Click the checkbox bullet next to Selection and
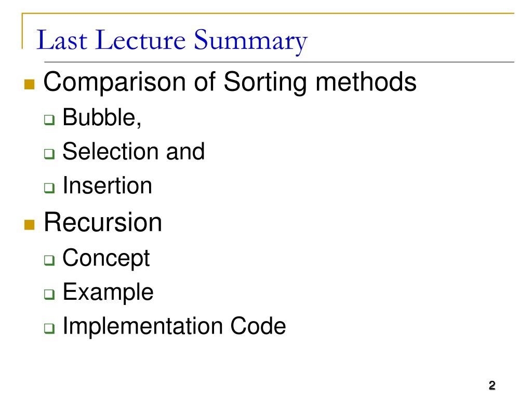This screenshot has width=532, height=399. (49, 154)
